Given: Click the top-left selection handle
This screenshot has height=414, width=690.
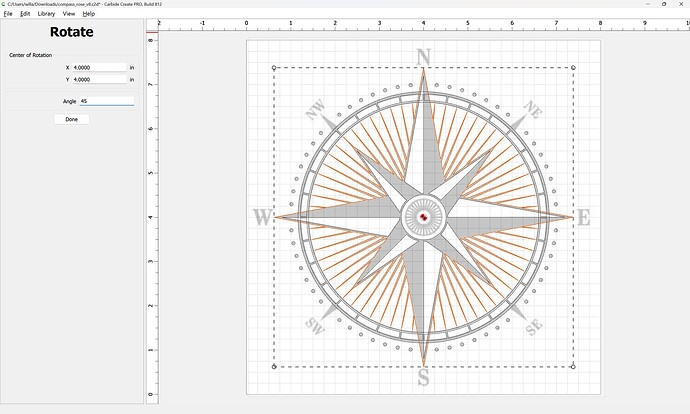Looking at the screenshot, I should [274, 68].
